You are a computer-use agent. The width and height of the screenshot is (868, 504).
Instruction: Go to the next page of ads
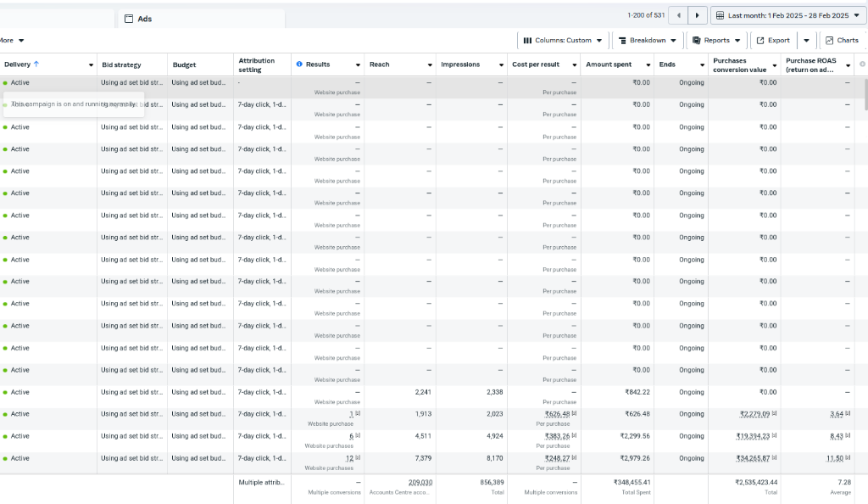[697, 14]
